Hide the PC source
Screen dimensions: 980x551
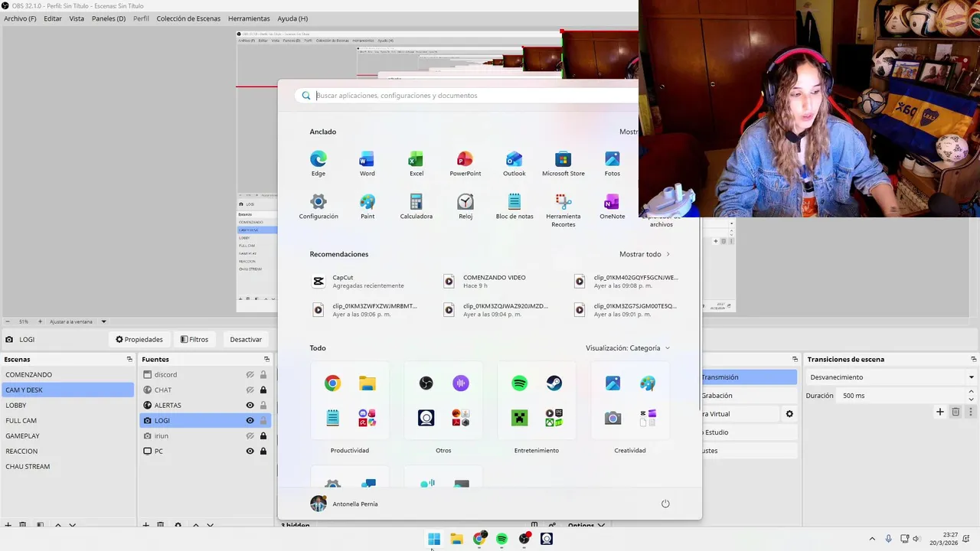pyautogui.click(x=250, y=452)
